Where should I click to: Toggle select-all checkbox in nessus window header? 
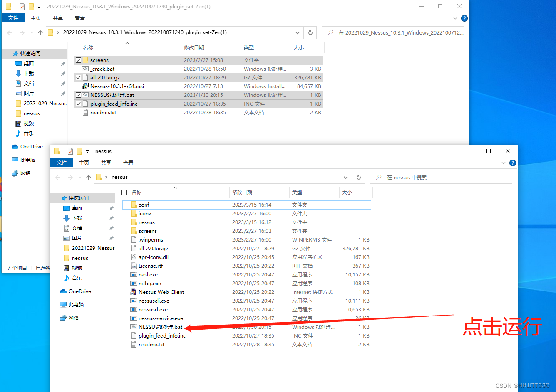[x=124, y=192]
